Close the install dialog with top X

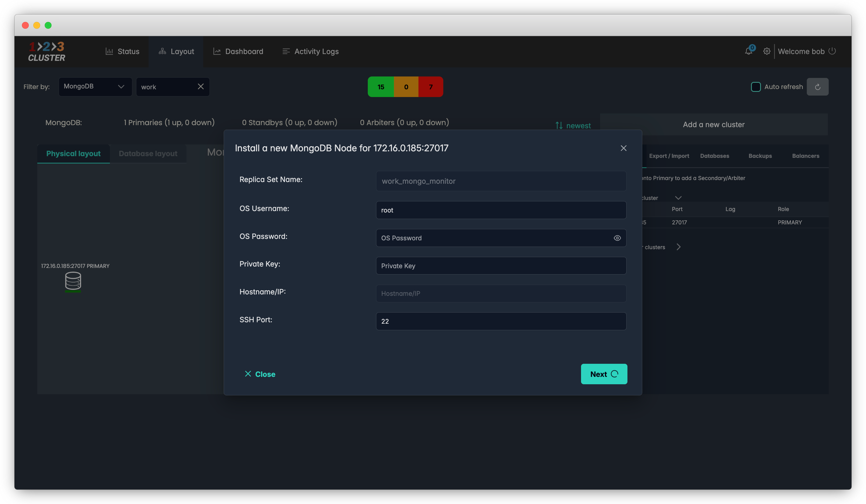[x=623, y=148]
